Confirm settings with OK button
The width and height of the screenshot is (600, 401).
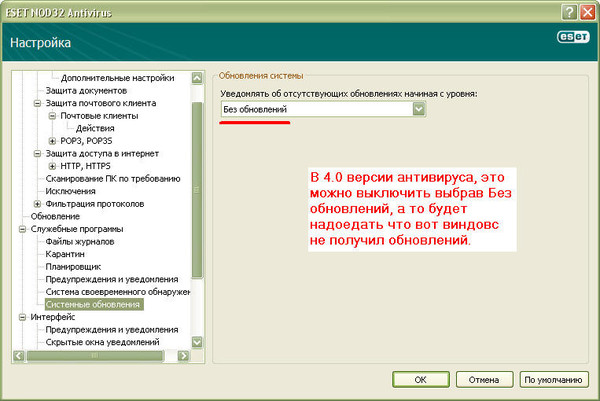coord(421,380)
